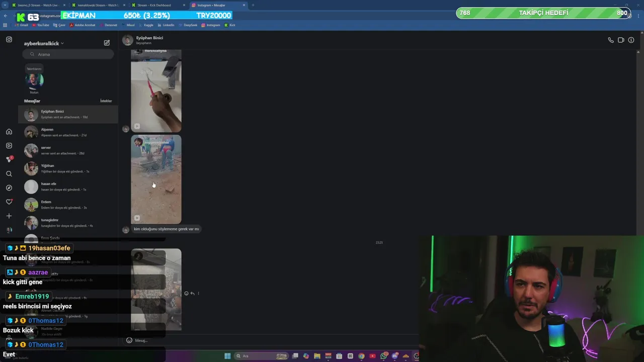Open YouTube bookmark in bookmarks bar
The width and height of the screenshot is (644, 362).
tap(41, 25)
